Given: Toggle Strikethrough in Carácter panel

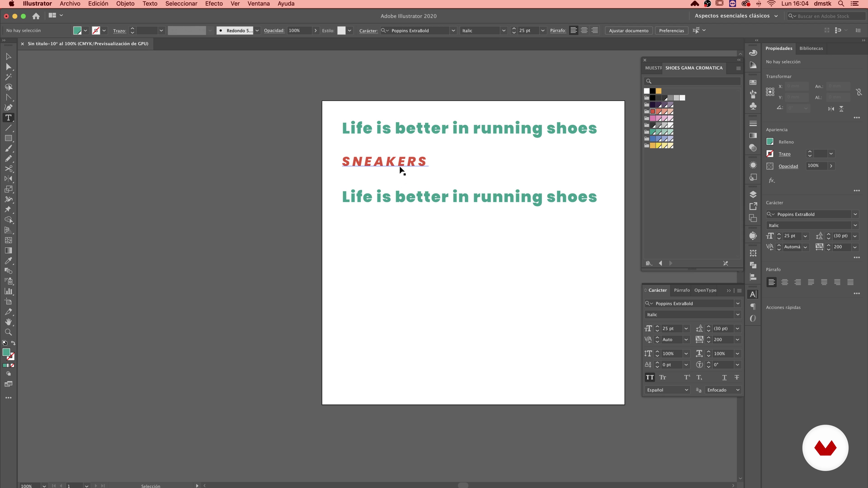Looking at the screenshot, I should coord(737,378).
